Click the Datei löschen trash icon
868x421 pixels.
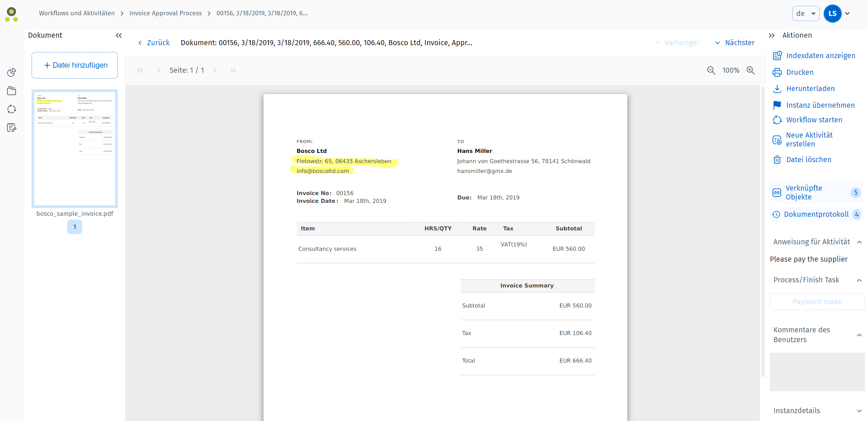[x=777, y=160]
